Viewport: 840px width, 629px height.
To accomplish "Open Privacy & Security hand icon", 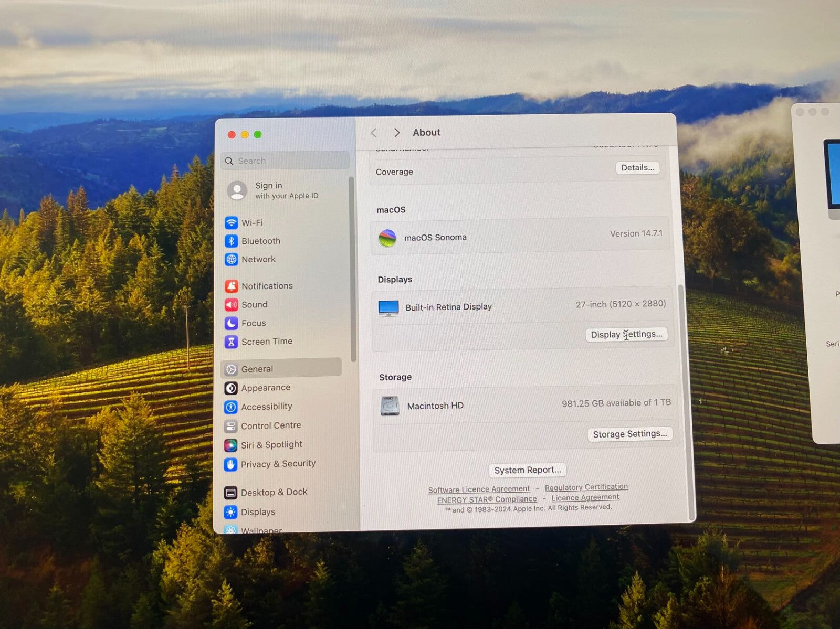I will click(x=230, y=465).
